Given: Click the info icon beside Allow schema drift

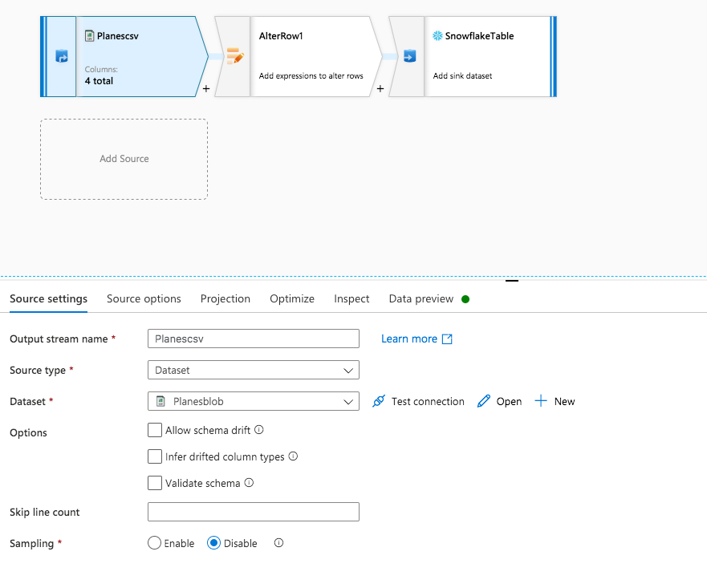Looking at the screenshot, I should click(257, 430).
